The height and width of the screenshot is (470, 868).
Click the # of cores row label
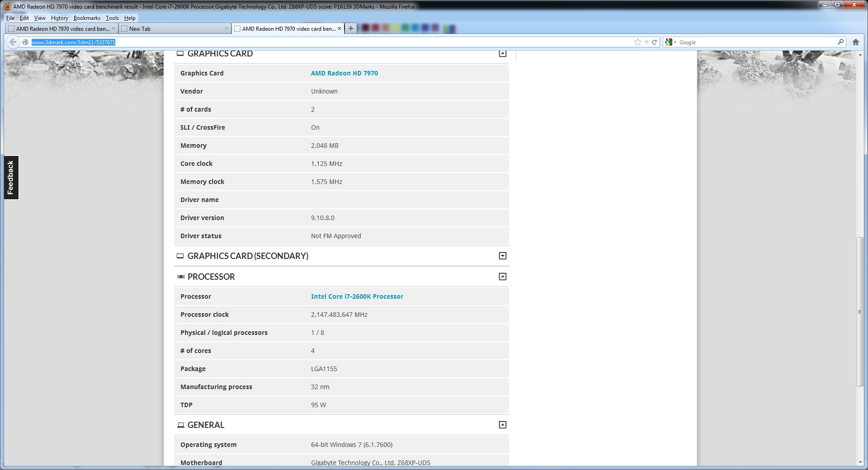coord(196,351)
